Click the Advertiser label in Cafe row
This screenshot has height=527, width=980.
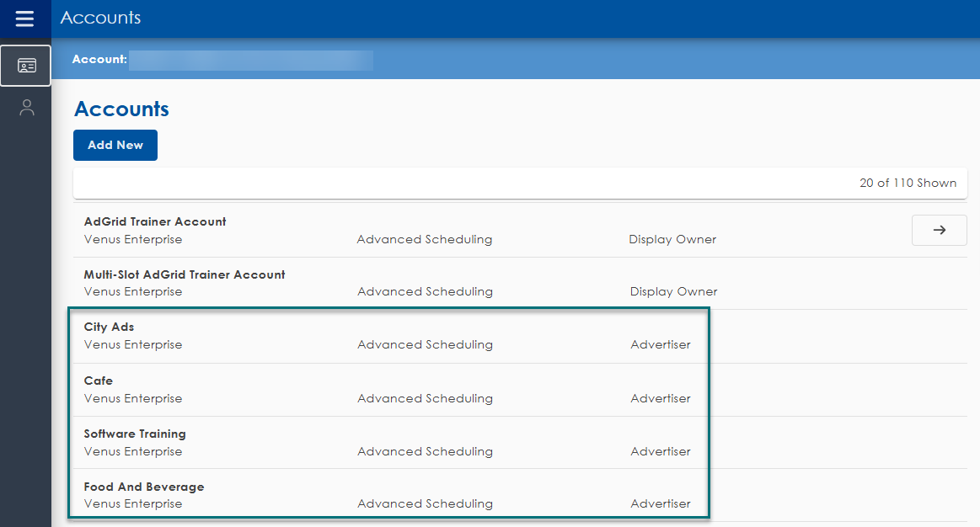661,398
